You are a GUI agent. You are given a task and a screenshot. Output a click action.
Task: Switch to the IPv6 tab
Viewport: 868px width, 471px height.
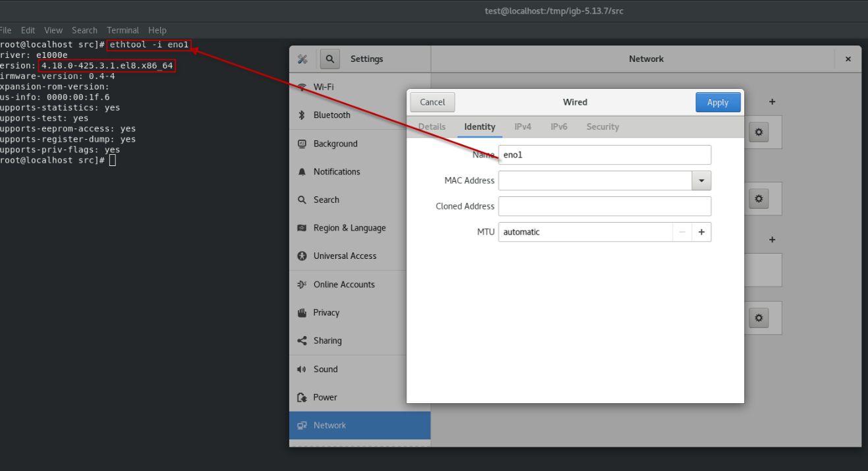tap(559, 126)
